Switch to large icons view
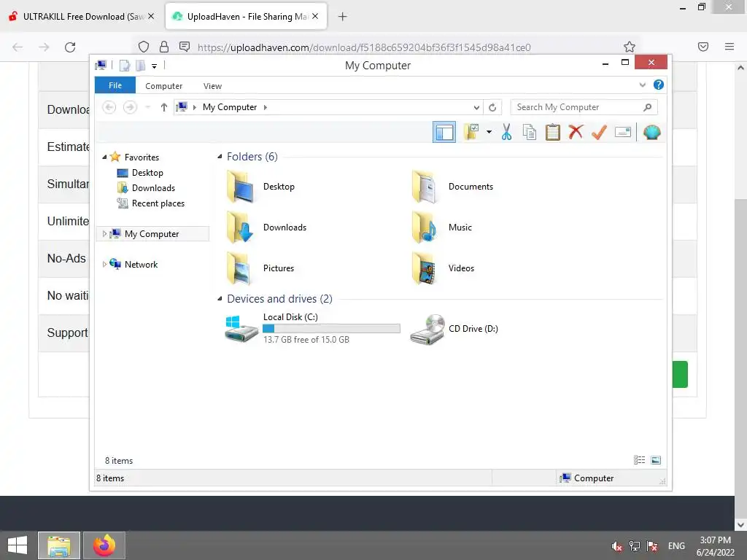747x560 pixels. coord(656,460)
